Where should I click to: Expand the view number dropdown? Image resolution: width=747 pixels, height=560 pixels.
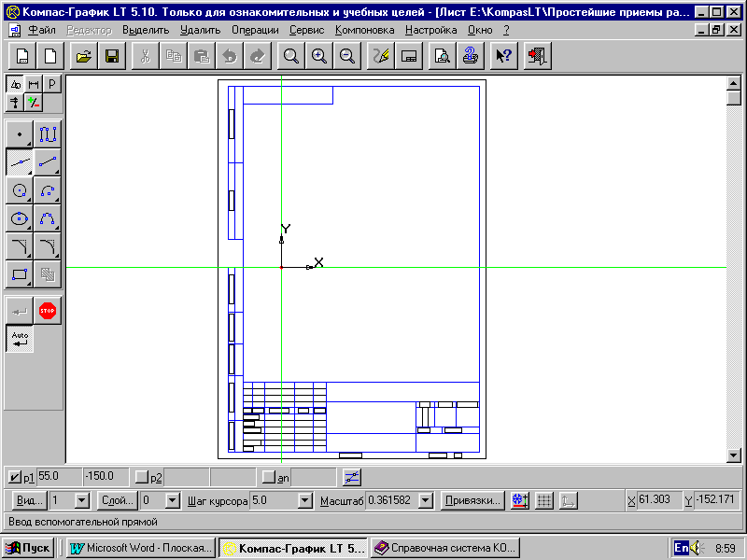[x=82, y=500]
